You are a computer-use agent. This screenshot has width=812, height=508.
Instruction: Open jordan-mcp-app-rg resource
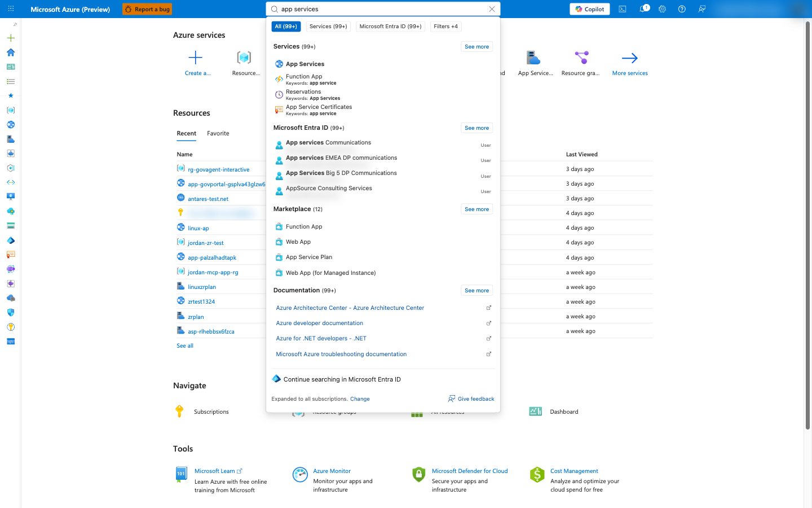coord(213,272)
